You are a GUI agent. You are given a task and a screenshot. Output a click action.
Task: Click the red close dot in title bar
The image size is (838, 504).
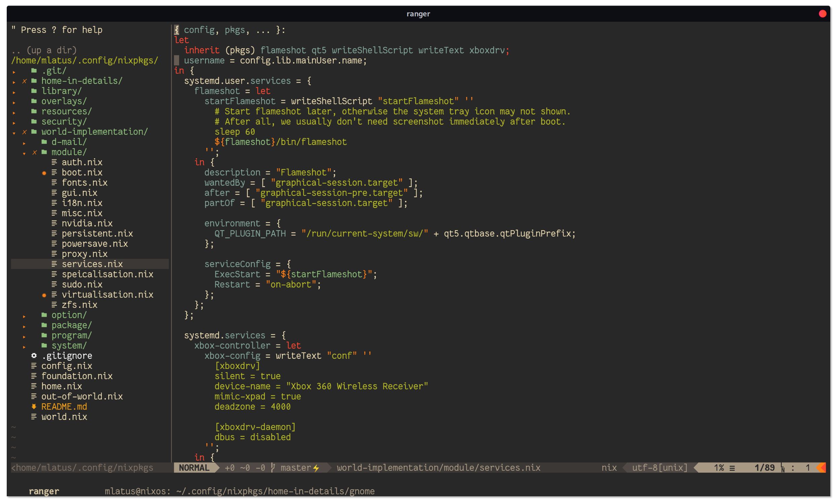point(822,13)
